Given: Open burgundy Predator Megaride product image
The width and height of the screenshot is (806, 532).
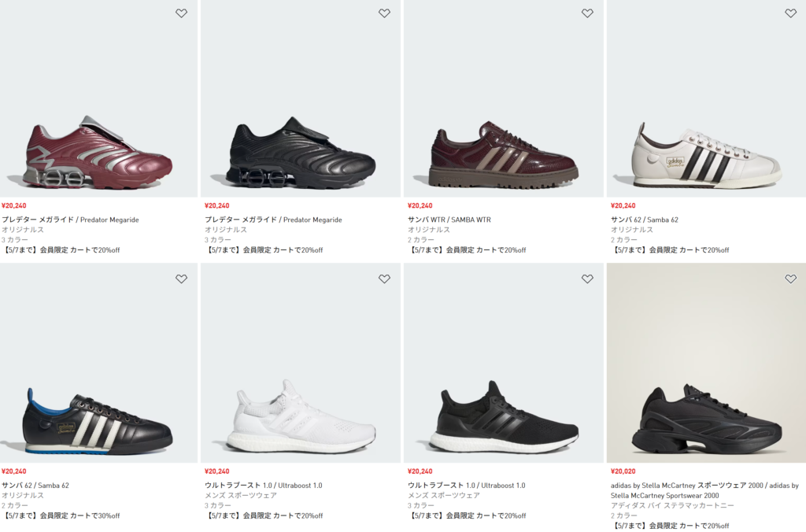Looking at the screenshot, I should (x=98, y=153).
